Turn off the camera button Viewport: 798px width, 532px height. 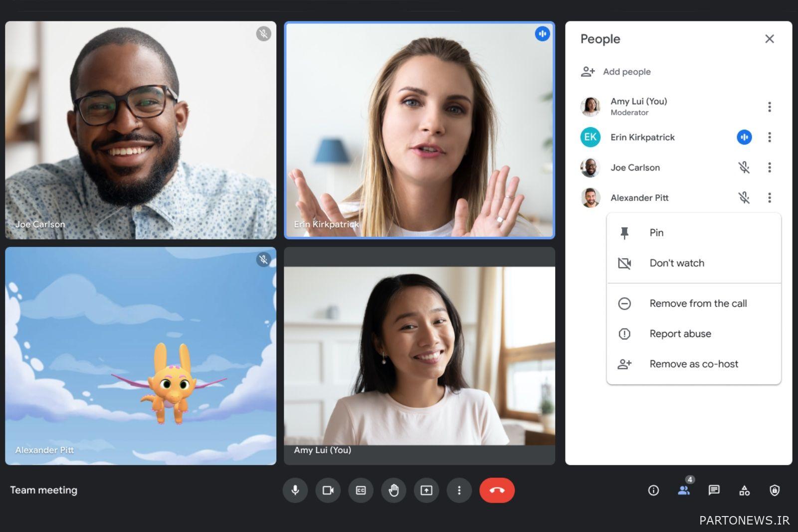pyautogui.click(x=328, y=490)
